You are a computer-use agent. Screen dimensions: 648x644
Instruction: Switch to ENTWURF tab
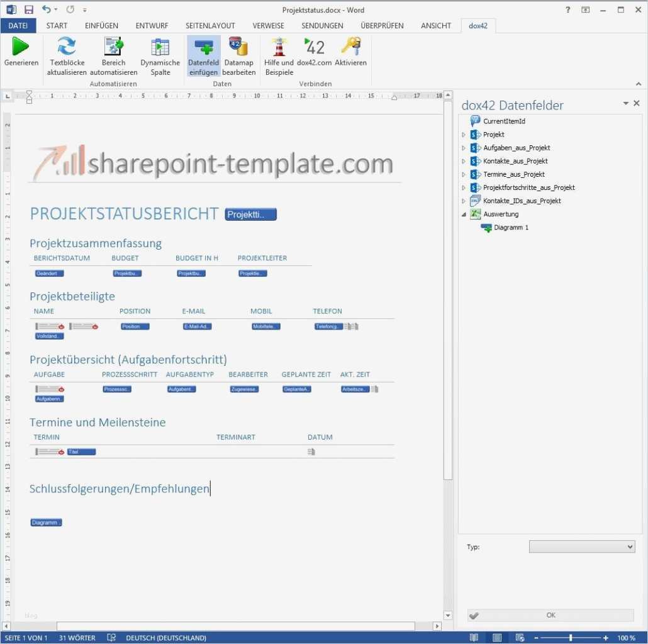tap(152, 26)
